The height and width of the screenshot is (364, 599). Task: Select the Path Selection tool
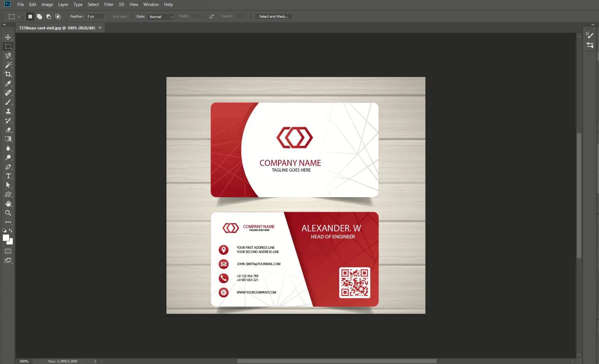[x=8, y=185]
